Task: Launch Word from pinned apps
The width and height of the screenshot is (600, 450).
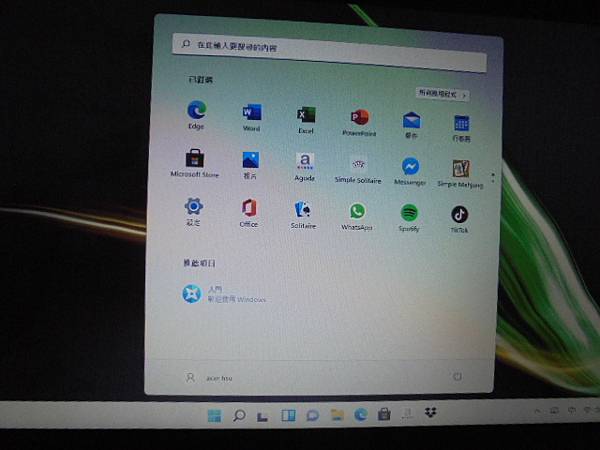Action: click(251, 117)
